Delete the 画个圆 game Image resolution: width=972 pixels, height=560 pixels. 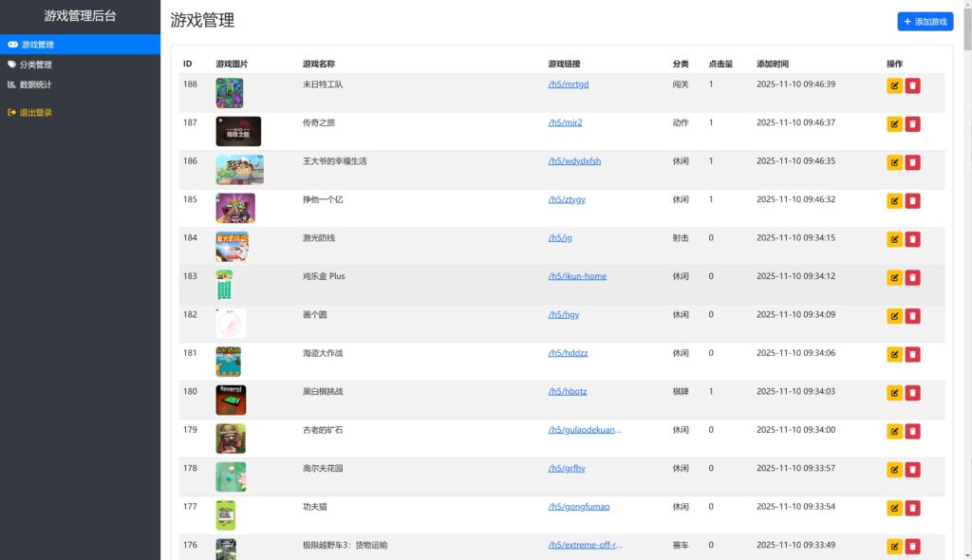pos(912,316)
